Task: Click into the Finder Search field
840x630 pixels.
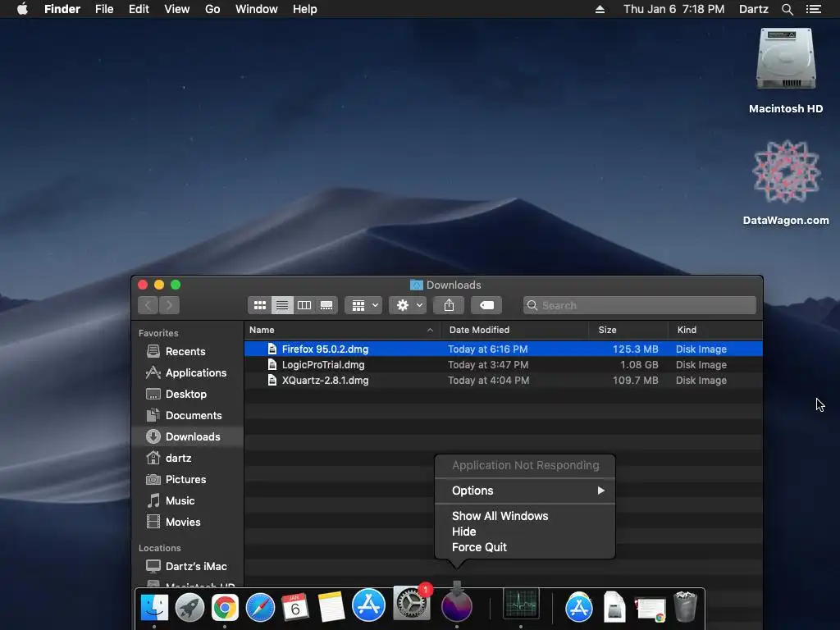Action: (x=640, y=305)
